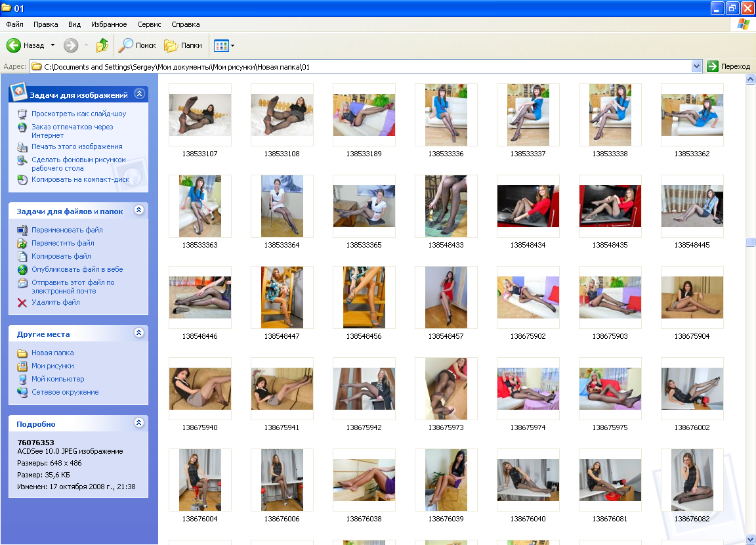Screen dimensions: 756x545
Task: Click order prints online icon
Action: point(22,127)
